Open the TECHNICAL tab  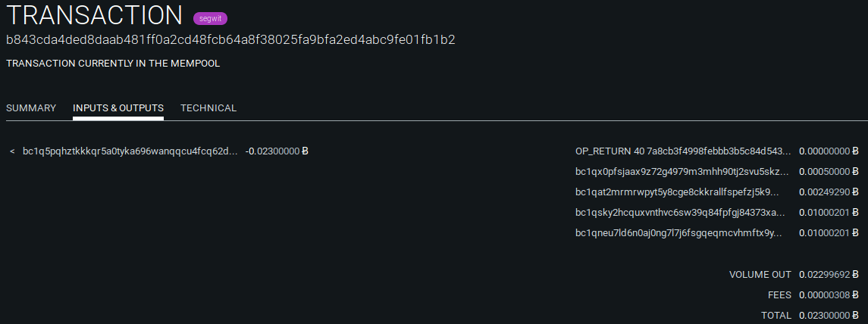(x=208, y=107)
